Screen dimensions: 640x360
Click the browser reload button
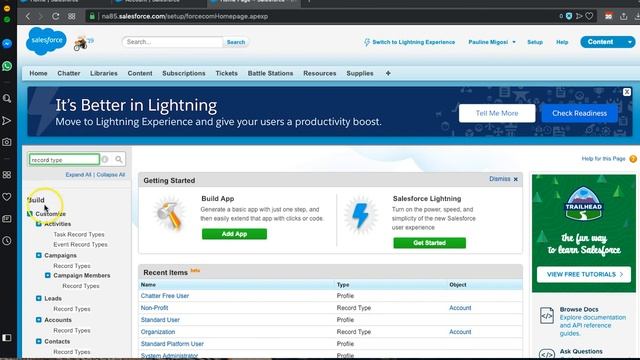click(x=56, y=16)
